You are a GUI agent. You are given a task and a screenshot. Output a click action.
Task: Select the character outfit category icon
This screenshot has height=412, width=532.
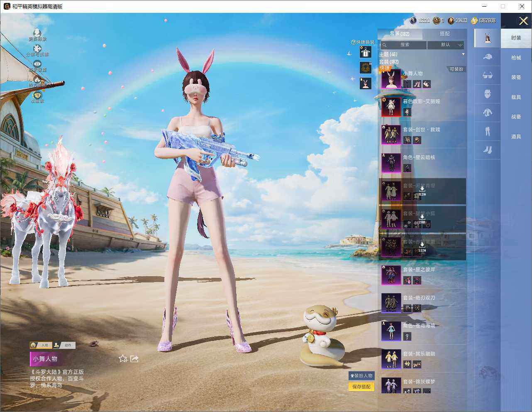488,38
